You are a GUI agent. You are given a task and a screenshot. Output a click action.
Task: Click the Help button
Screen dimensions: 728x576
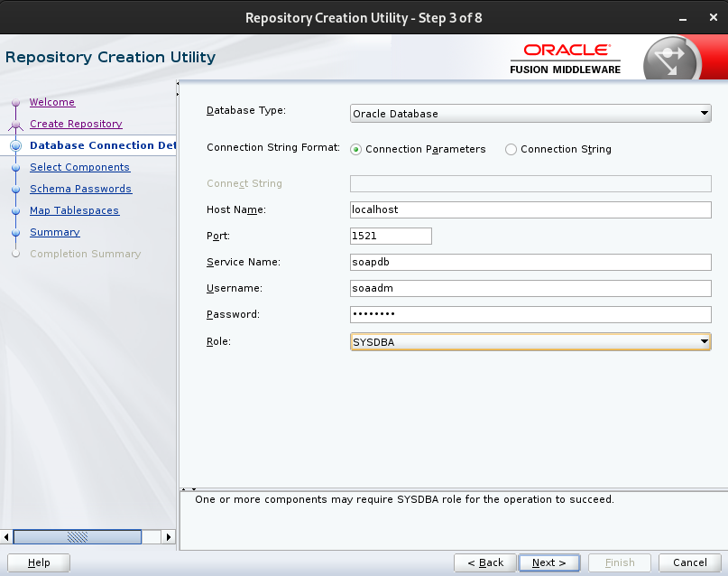point(39,562)
